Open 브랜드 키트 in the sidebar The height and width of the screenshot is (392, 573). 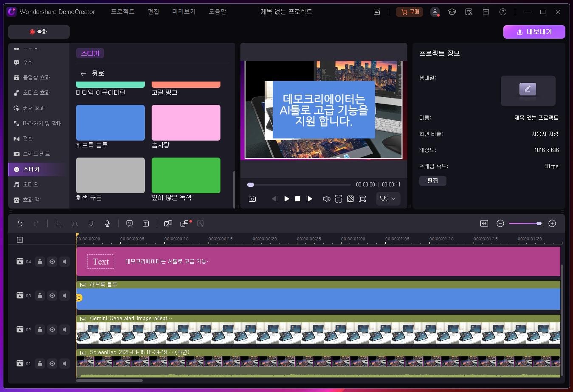(39, 154)
